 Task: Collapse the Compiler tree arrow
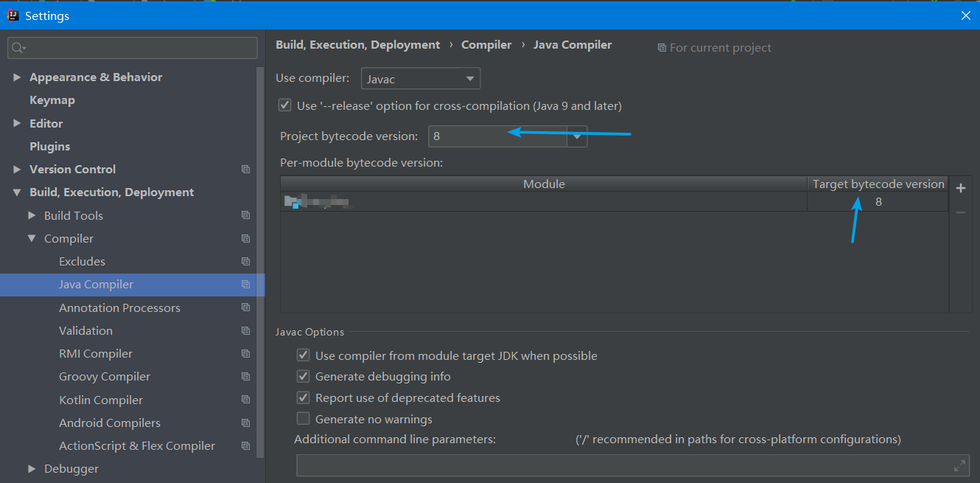[x=32, y=239]
